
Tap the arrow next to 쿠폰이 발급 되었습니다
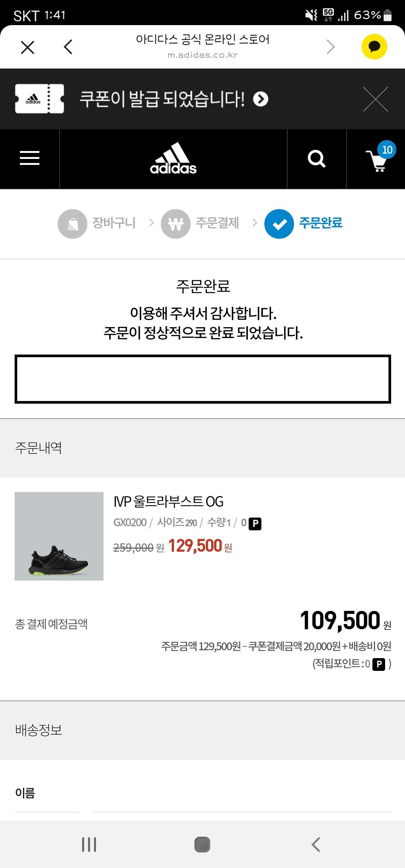(261, 99)
